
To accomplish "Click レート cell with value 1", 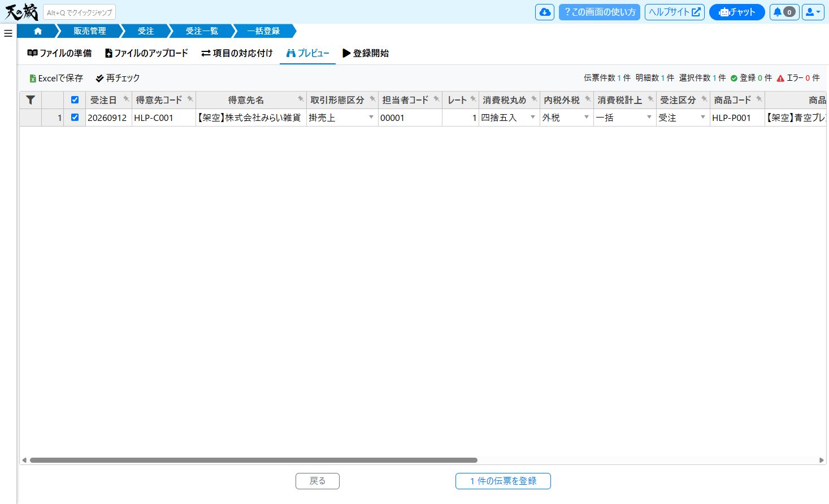I will click(461, 118).
